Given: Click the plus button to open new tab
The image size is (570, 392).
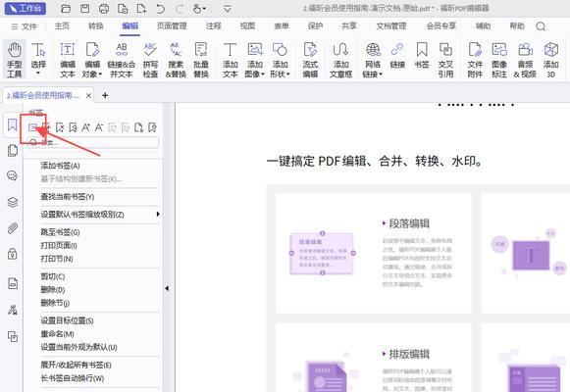Looking at the screenshot, I should tap(105, 95).
